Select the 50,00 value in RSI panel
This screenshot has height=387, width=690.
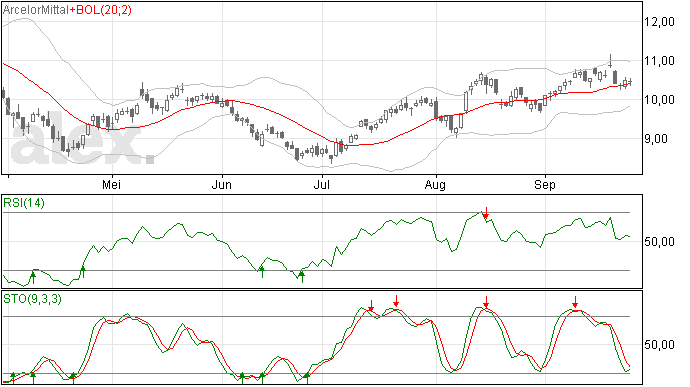(659, 242)
